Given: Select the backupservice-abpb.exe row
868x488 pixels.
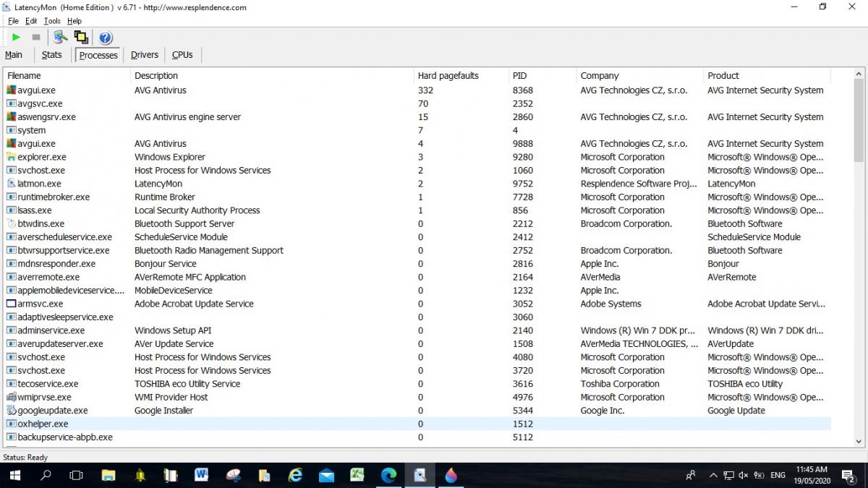Looking at the screenshot, I should tap(418, 437).
